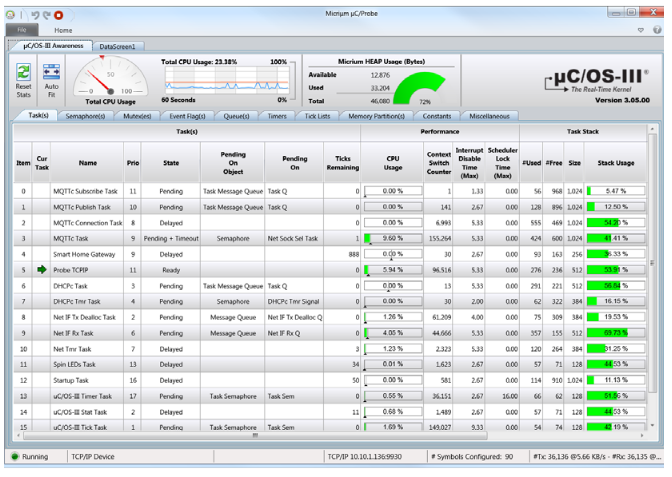Click the undo arrow in quick access bar
The image size is (672, 477).
(x=35, y=15)
